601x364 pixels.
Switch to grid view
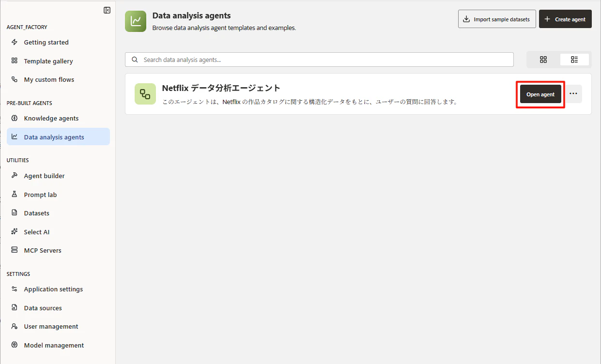pyautogui.click(x=543, y=60)
